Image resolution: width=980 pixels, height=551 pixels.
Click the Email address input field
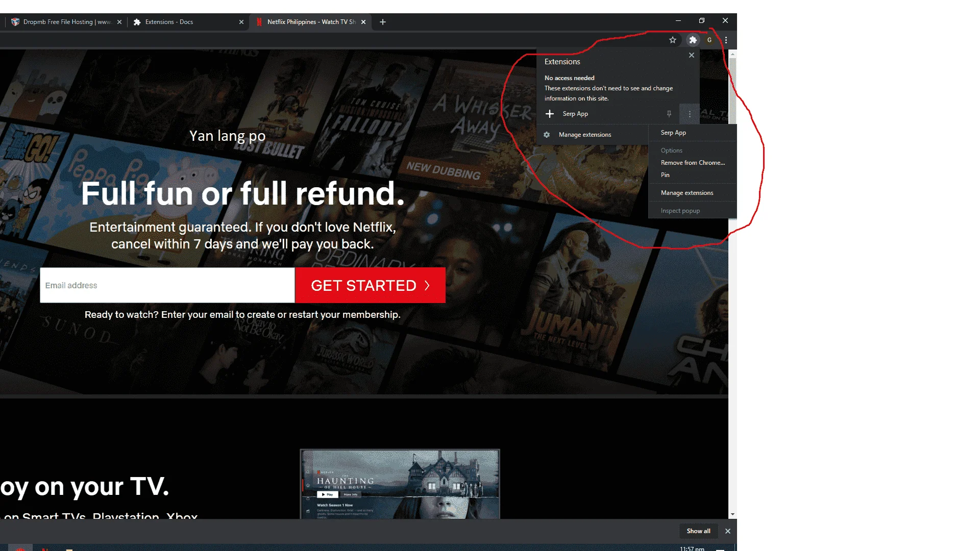[x=167, y=285]
